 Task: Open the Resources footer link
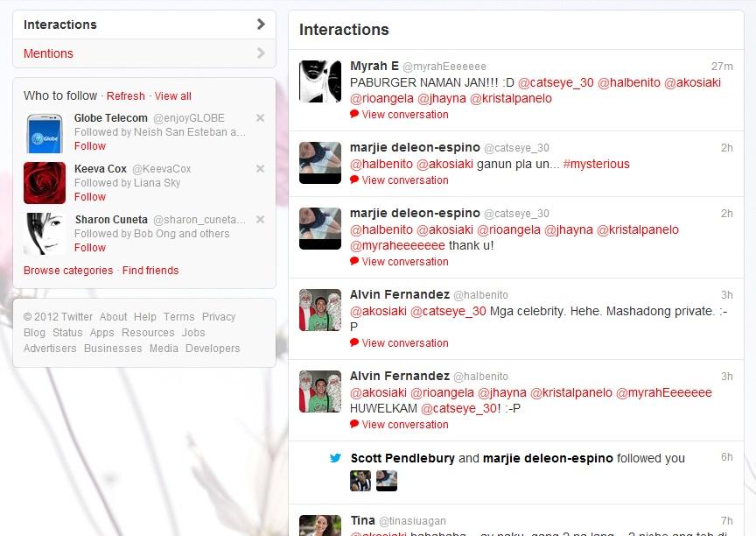coord(148,333)
